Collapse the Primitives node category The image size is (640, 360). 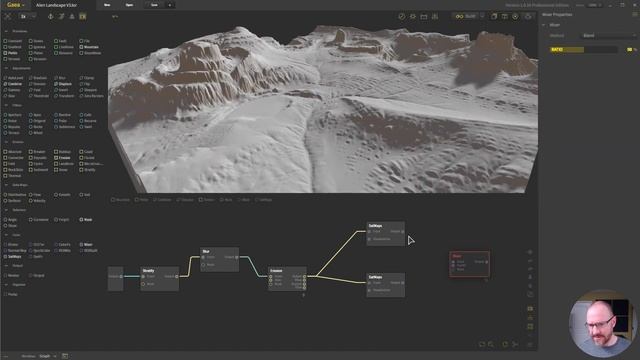(x=6, y=31)
